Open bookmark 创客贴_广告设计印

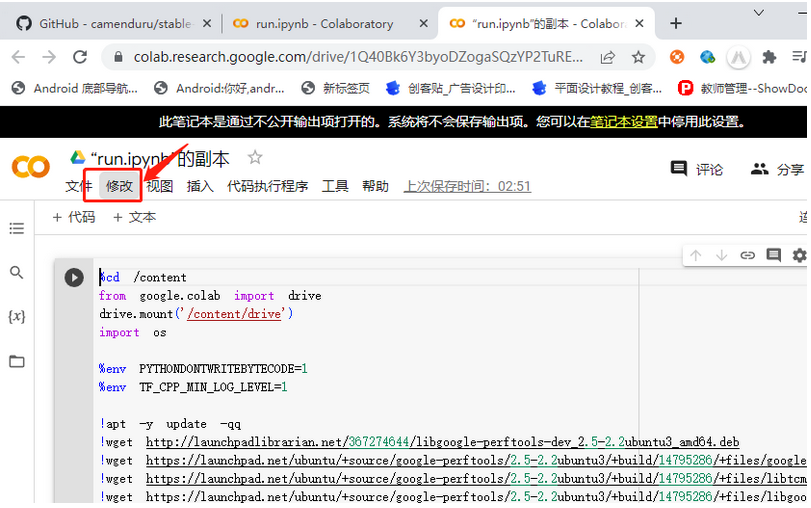click(450, 88)
